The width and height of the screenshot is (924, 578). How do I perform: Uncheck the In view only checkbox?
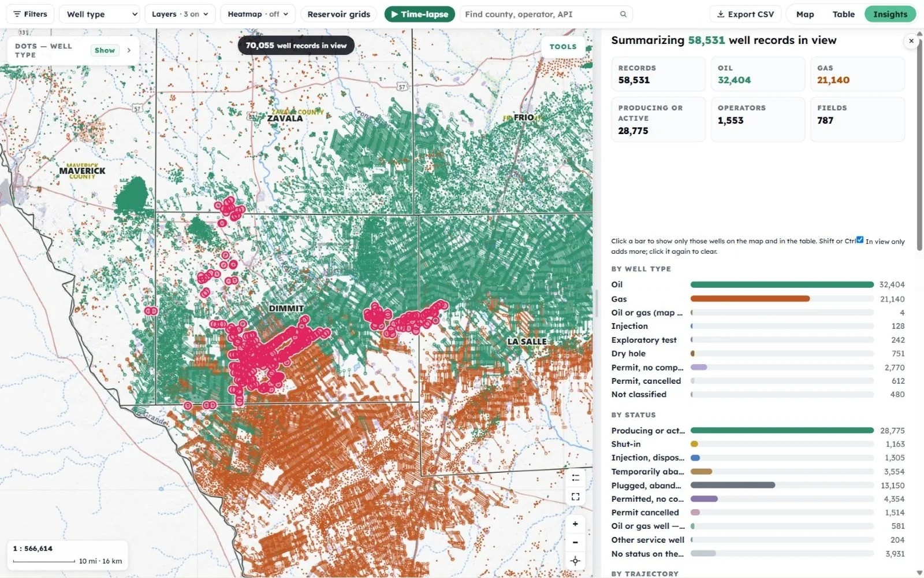coord(860,240)
